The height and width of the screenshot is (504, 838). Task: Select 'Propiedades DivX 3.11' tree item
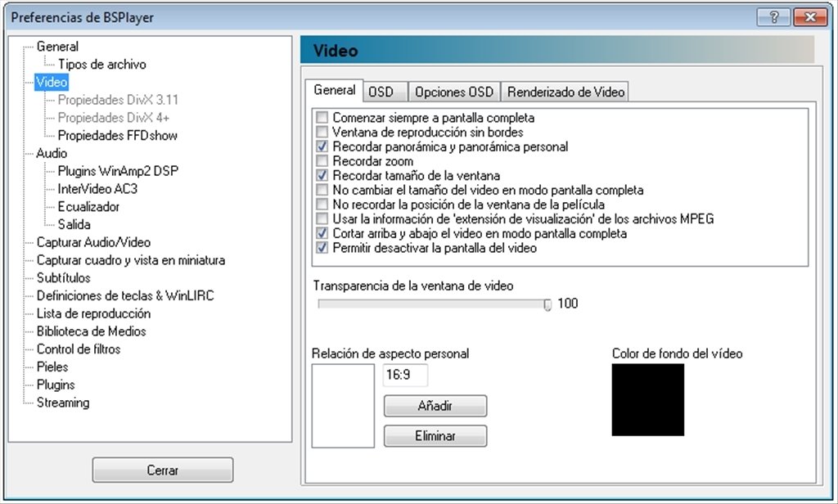point(118,100)
